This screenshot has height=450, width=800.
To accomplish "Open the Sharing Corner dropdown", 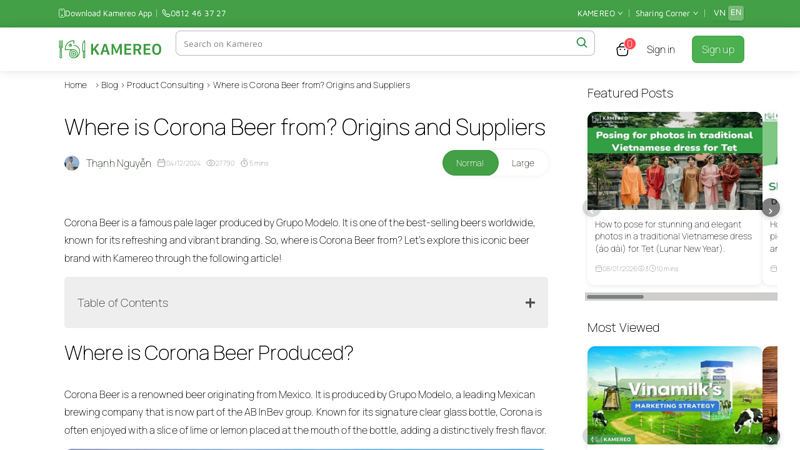I will pyautogui.click(x=666, y=13).
